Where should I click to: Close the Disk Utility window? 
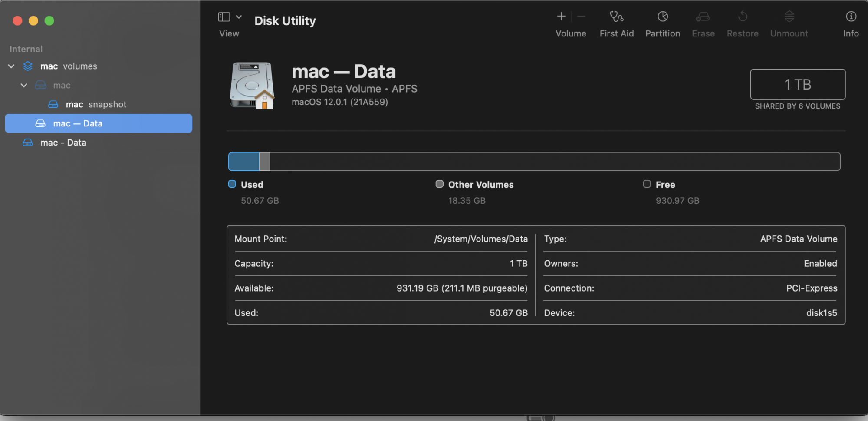pos(17,20)
